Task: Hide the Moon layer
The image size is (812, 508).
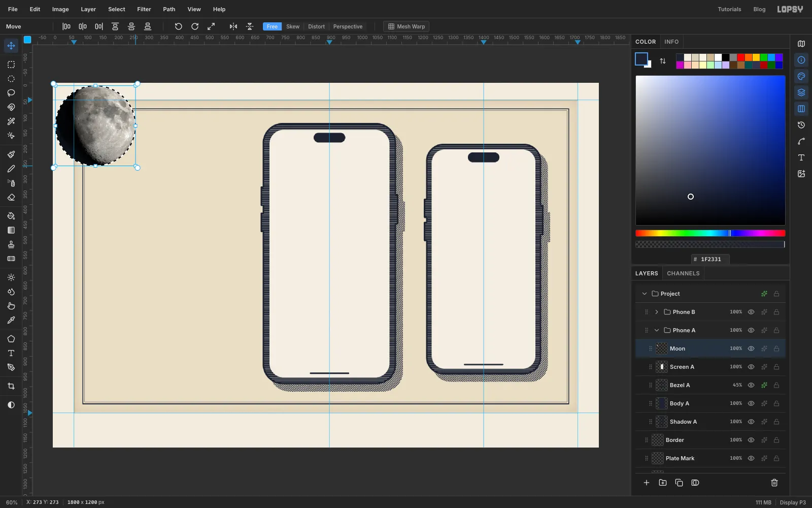Action: [x=751, y=348]
